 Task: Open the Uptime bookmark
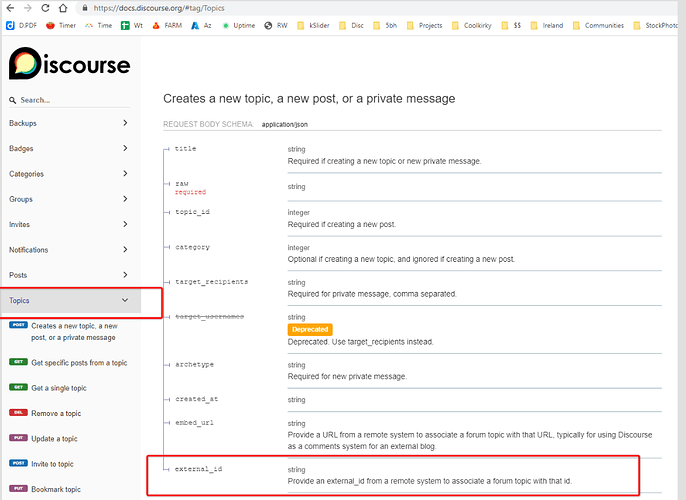pyautogui.click(x=238, y=25)
